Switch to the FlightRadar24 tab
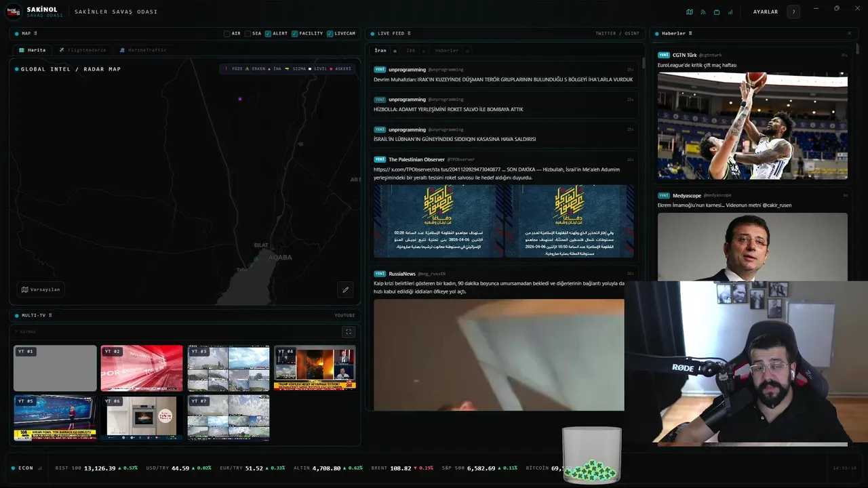This screenshot has width=868, height=488. (x=83, y=50)
